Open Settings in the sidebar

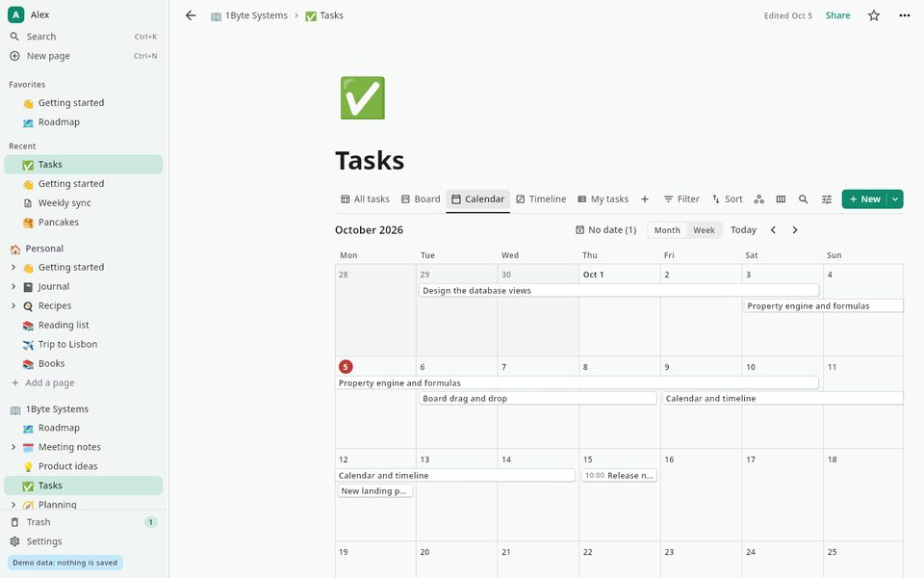click(83, 541)
